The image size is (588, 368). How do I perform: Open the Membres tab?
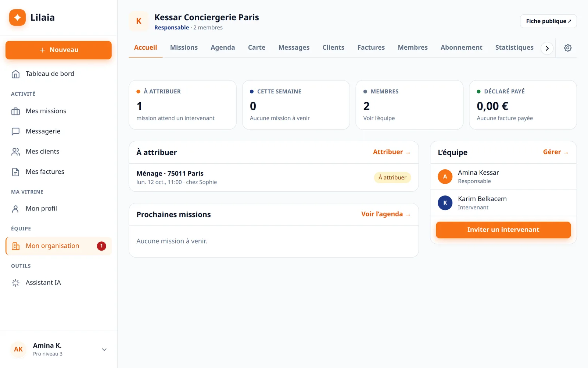point(413,47)
